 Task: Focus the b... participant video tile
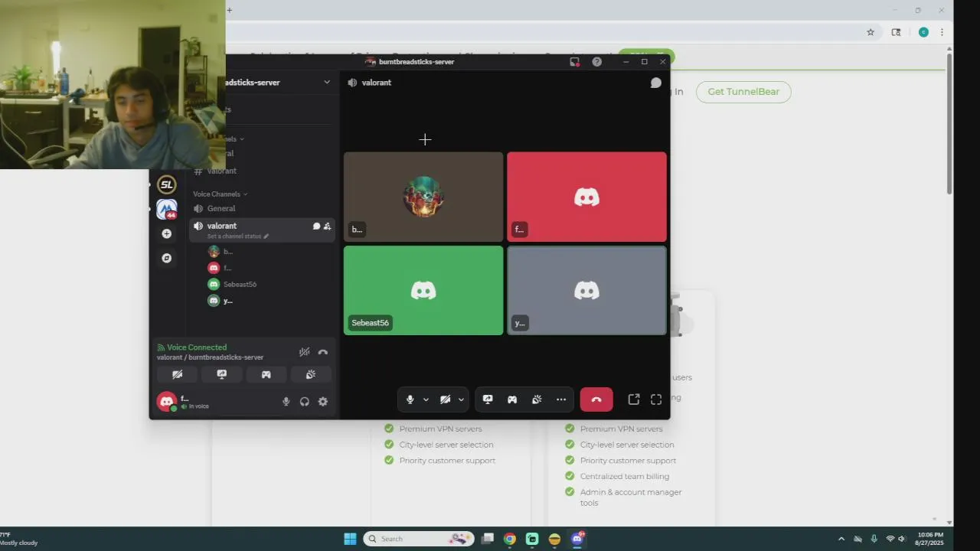[x=423, y=197]
